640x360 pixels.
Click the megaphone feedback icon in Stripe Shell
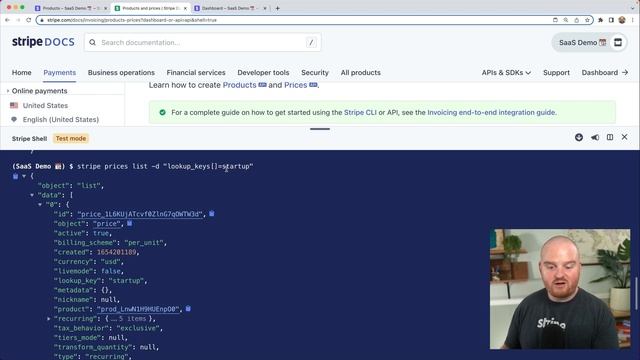pyautogui.click(x=595, y=138)
